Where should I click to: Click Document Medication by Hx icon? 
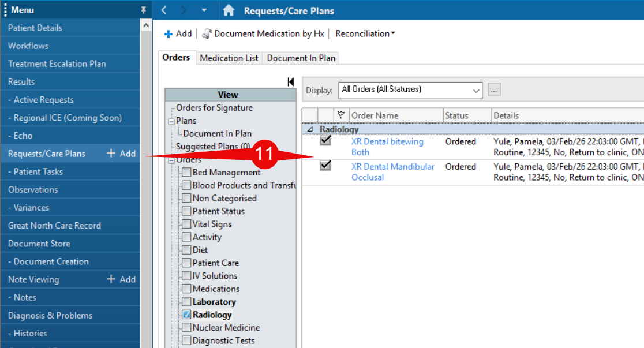coord(207,34)
